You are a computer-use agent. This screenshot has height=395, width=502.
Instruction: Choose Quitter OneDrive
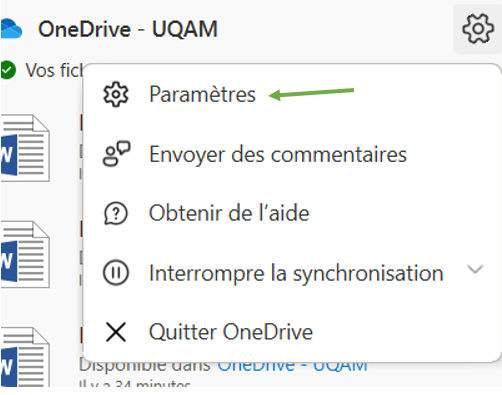[231, 332]
